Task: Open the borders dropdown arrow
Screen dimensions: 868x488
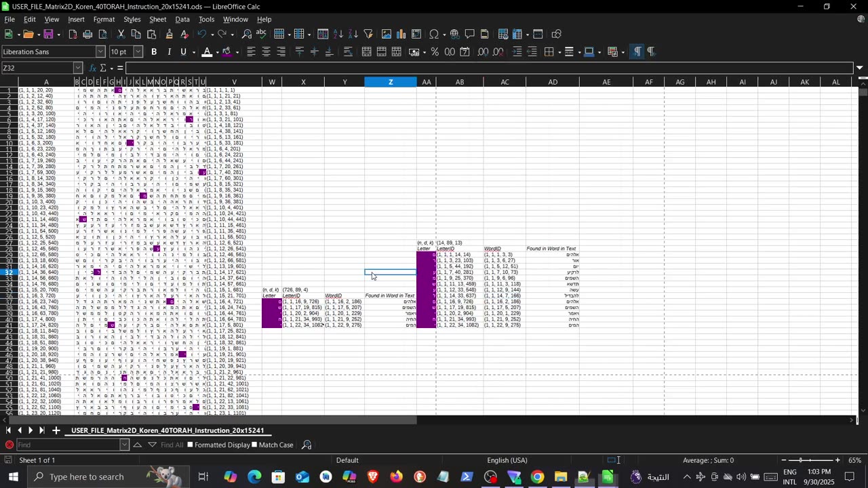Action: tap(558, 52)
